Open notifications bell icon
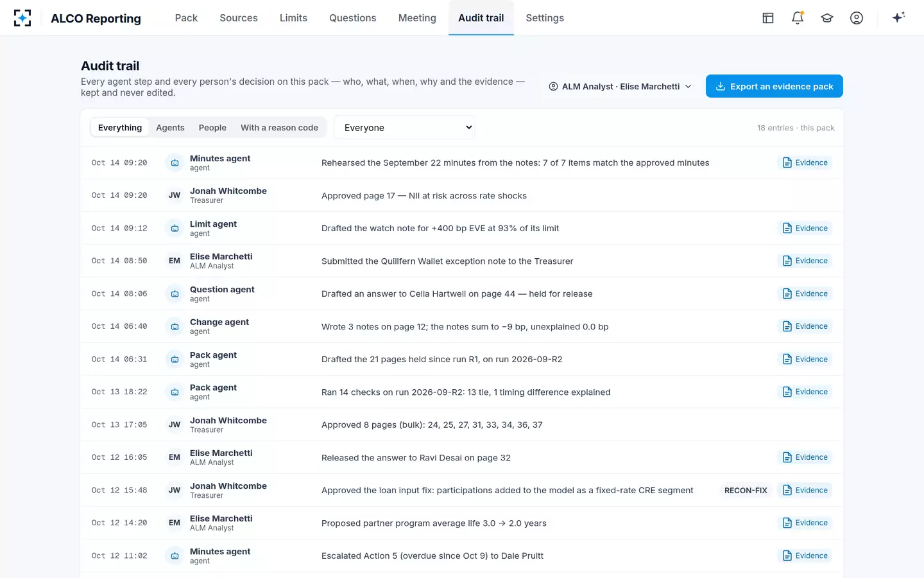 (798, 18)
